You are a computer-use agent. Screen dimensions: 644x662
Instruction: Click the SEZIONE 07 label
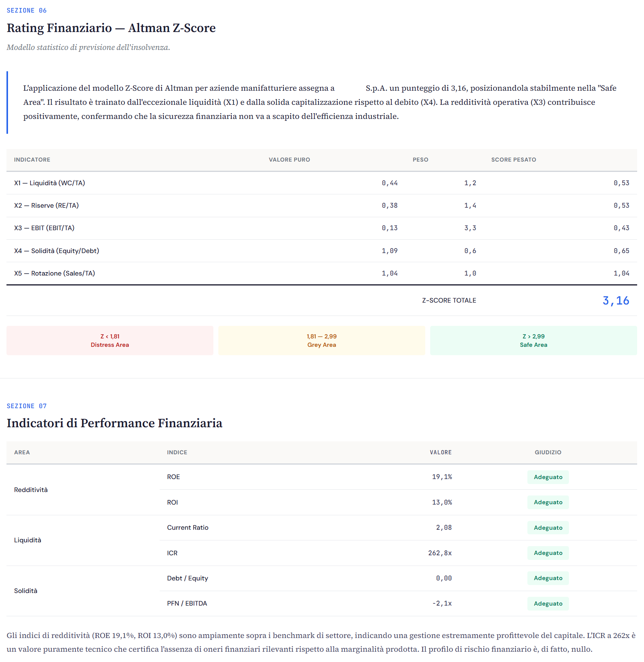click(x=27, y=406)
